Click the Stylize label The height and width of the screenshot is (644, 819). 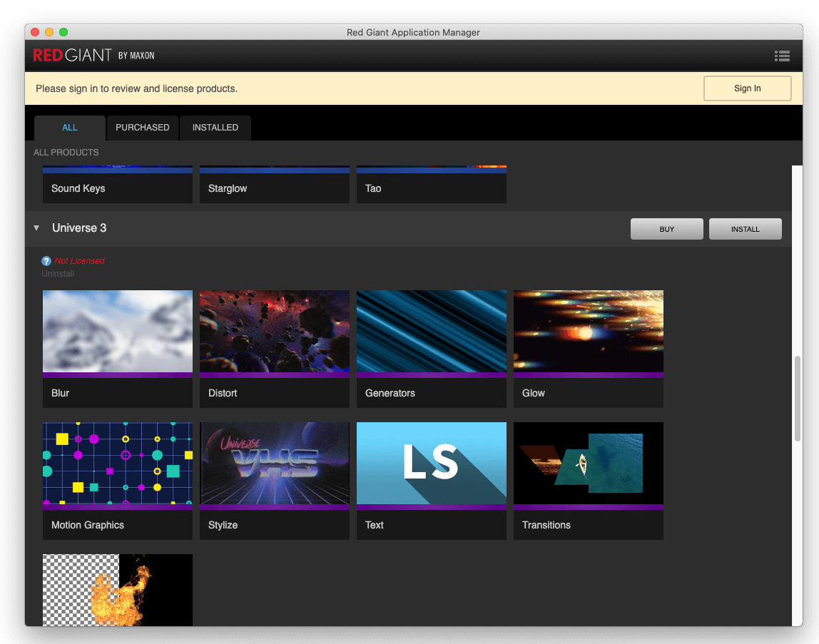click(223, 525)
